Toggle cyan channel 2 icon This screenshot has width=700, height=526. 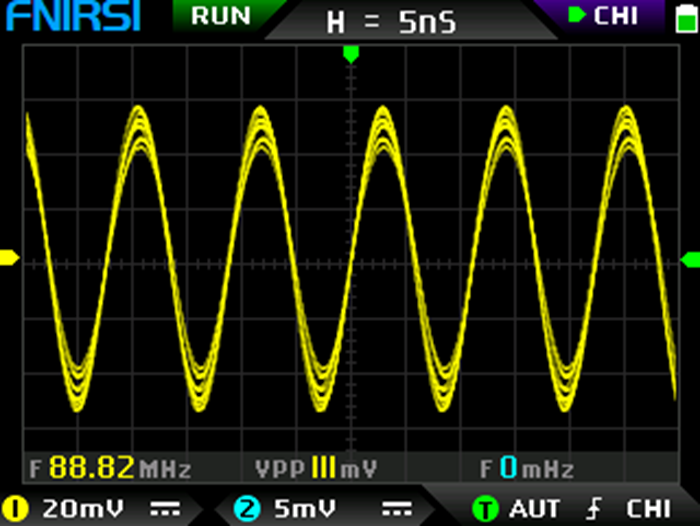[x=246, y=508]
